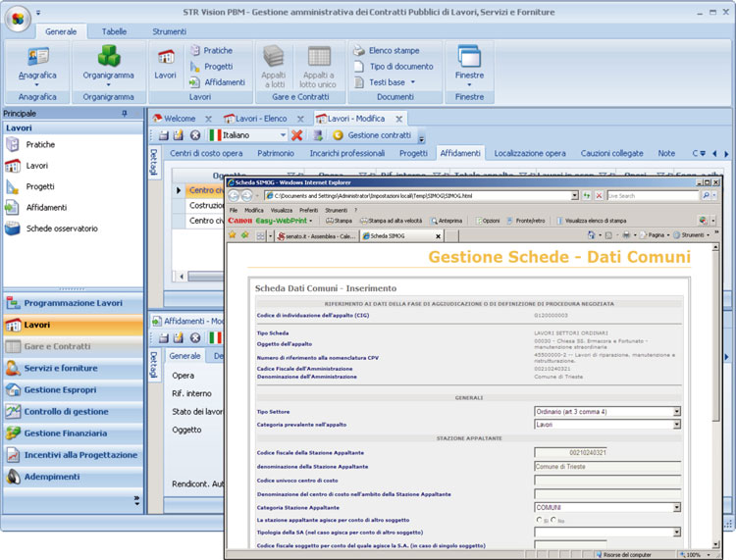Open the Anagrafica ribbon icon
This screenshot has height=560, width=736.
pyautogui.click(x=37, y=57)
